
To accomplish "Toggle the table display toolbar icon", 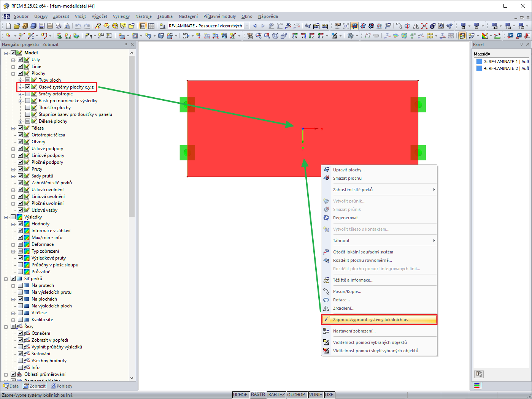I will point(151,26).
